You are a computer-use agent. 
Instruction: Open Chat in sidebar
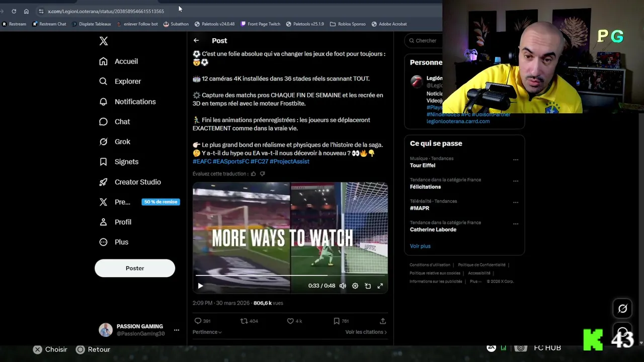pyautogui.click(x=115, y=122)
